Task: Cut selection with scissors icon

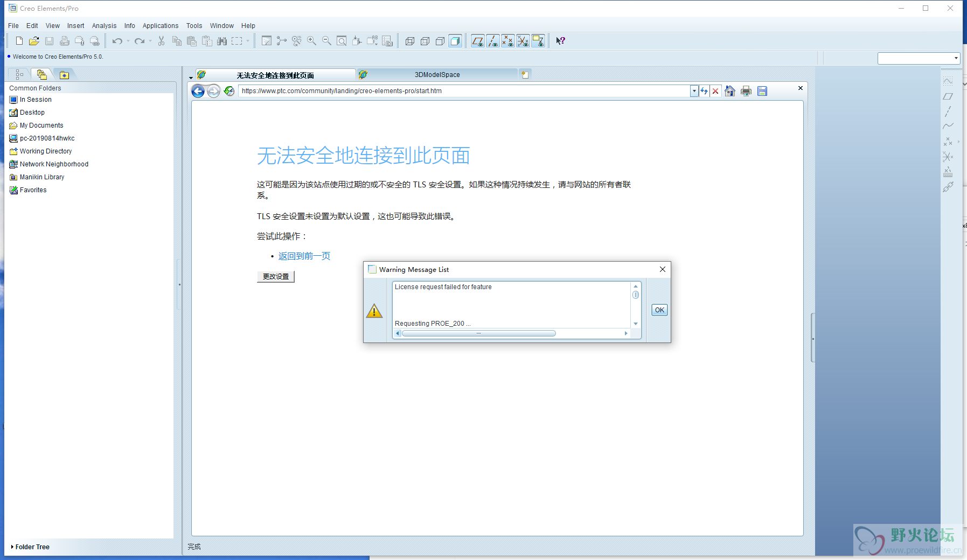Action: coord(161,41)
